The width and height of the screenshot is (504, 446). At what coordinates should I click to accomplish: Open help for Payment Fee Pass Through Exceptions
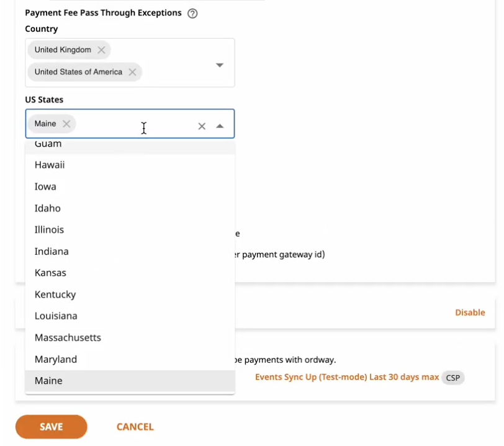tap(192, 14)
